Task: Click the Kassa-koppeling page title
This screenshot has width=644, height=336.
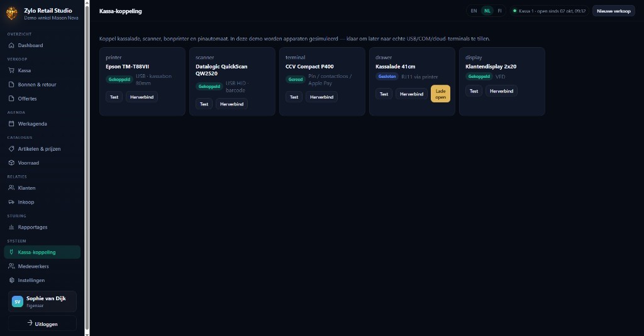Action: tap(120, 11)
